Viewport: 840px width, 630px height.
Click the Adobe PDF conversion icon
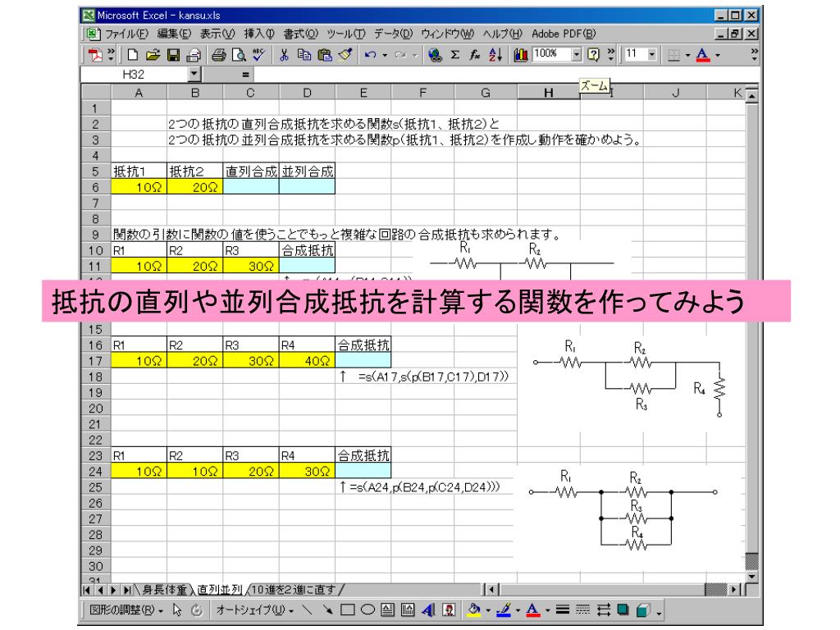(95, 55)
